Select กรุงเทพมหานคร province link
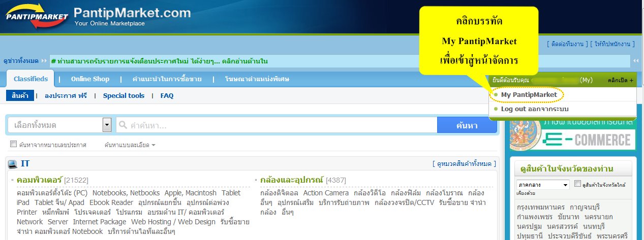 click(x=541, y=208)
